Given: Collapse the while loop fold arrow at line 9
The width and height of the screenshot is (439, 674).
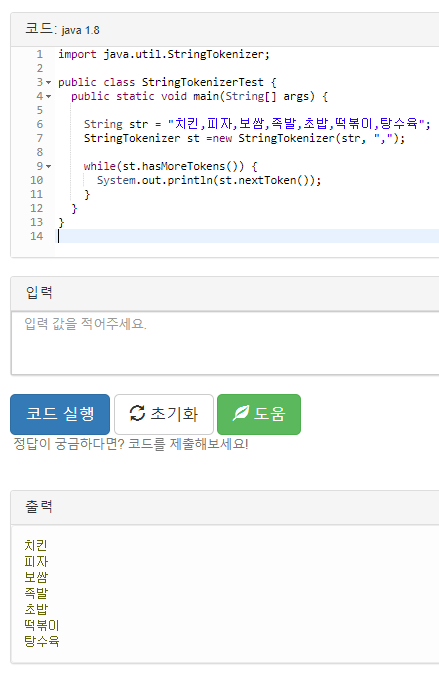Looking at the screenshot, I should (x=49, y=166).
